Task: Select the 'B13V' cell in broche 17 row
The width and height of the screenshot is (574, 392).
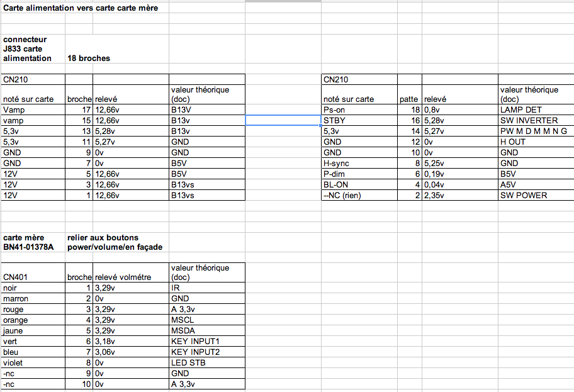Action: (207, 110)
